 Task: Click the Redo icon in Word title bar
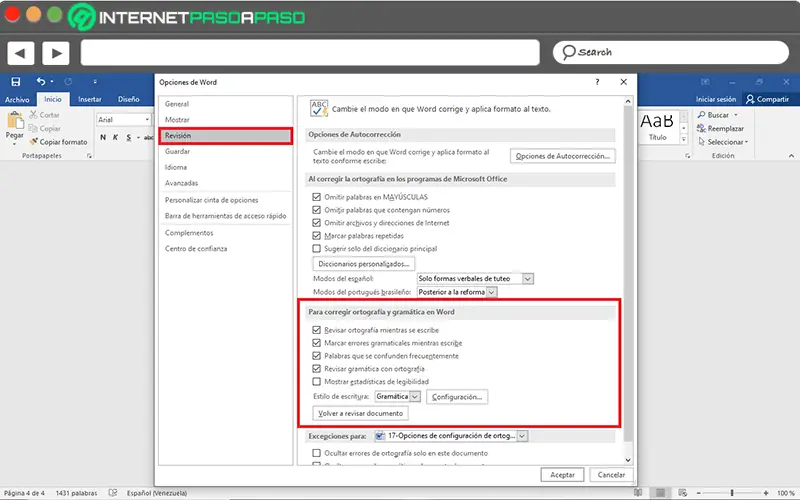tap(68, 82)
